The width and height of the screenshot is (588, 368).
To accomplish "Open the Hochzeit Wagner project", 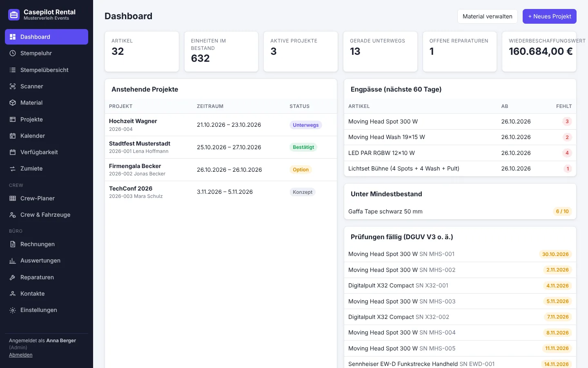I will click(133, 121).
